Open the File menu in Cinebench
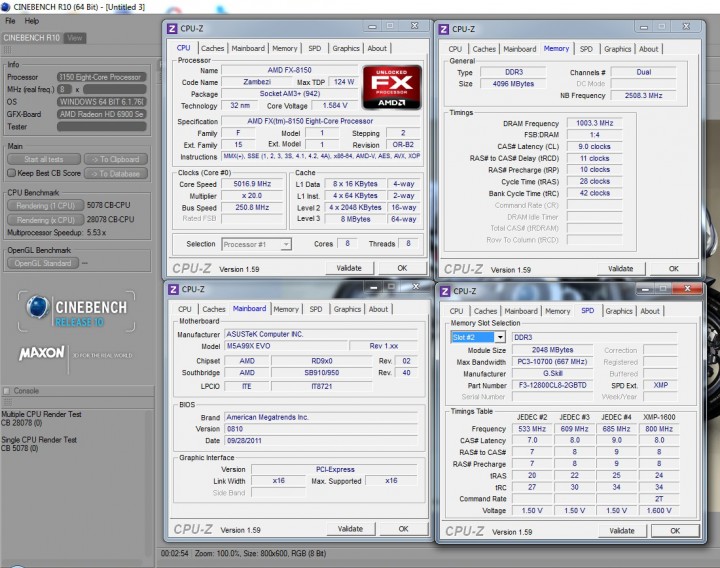 [x=10, y=21]
